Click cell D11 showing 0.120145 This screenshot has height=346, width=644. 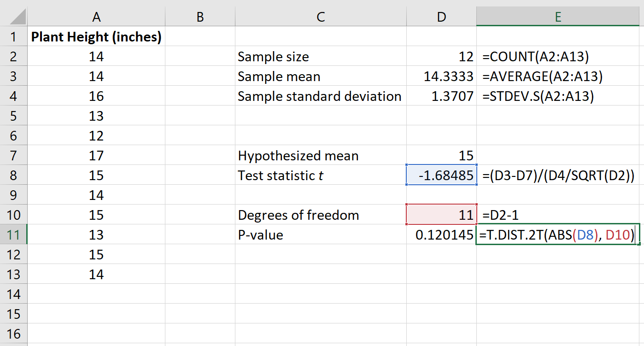pos(441,235)
